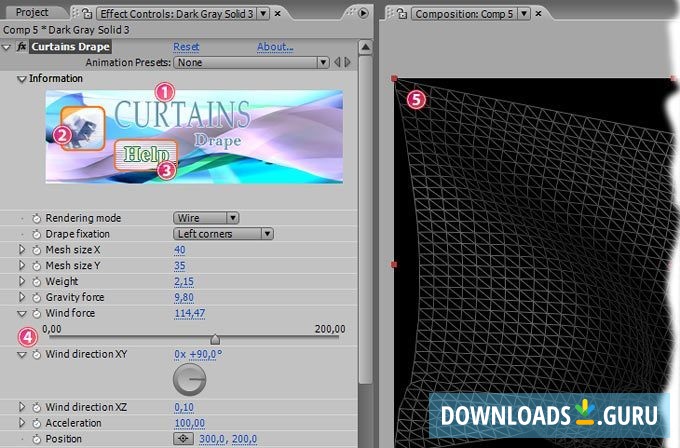680x448 pixels.
Task: Click the effect panel vertical scrollbar thumb
Action: (x=366, y=219)
